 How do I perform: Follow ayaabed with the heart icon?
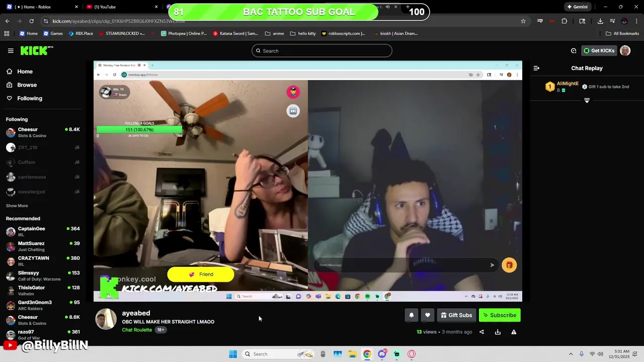(x=427, y=315)
